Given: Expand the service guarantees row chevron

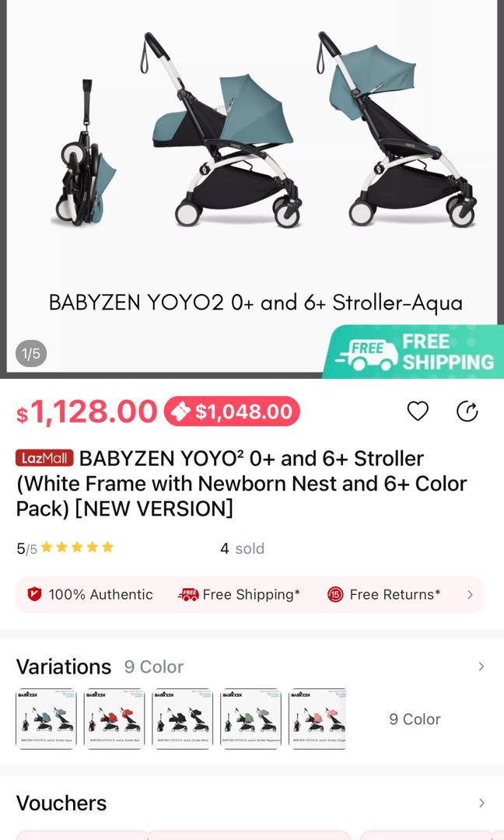Looking at the screenshot, I should [x=469, y=594].
